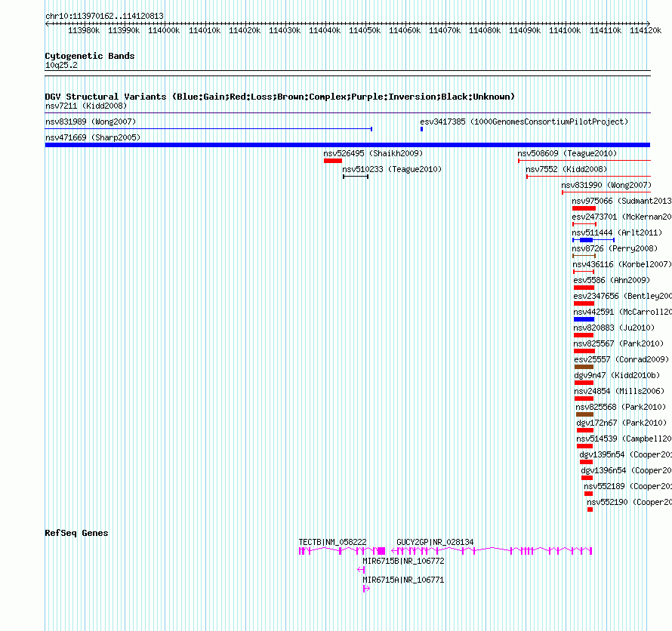Click ruler position 114100k

[x=566, y=30]
